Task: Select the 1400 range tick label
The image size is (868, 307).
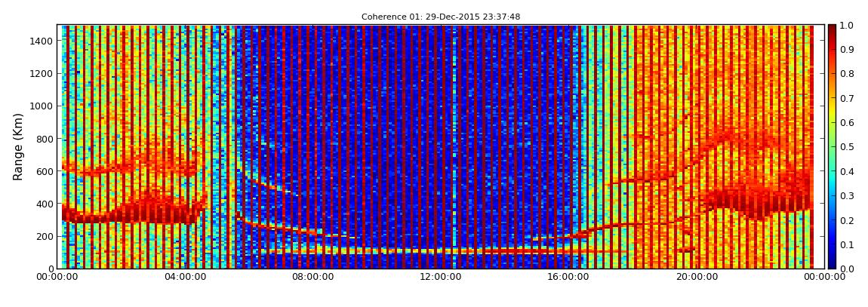Action: click(x=41, y=41)
